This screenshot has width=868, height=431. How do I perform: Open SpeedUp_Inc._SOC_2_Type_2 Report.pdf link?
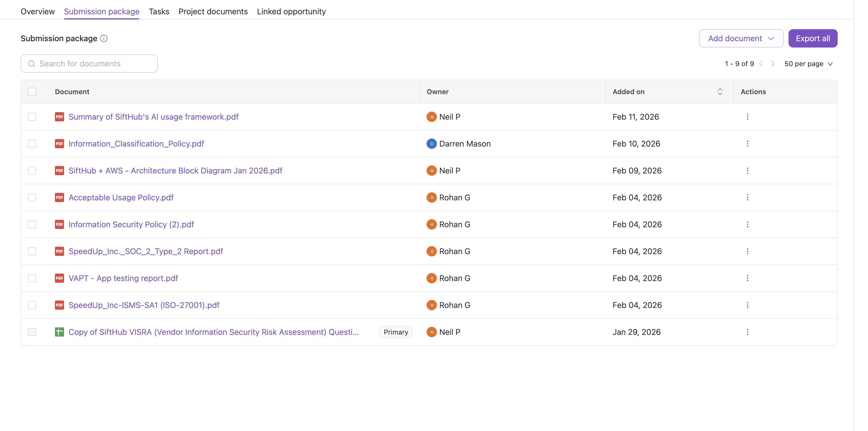[146, 251]
